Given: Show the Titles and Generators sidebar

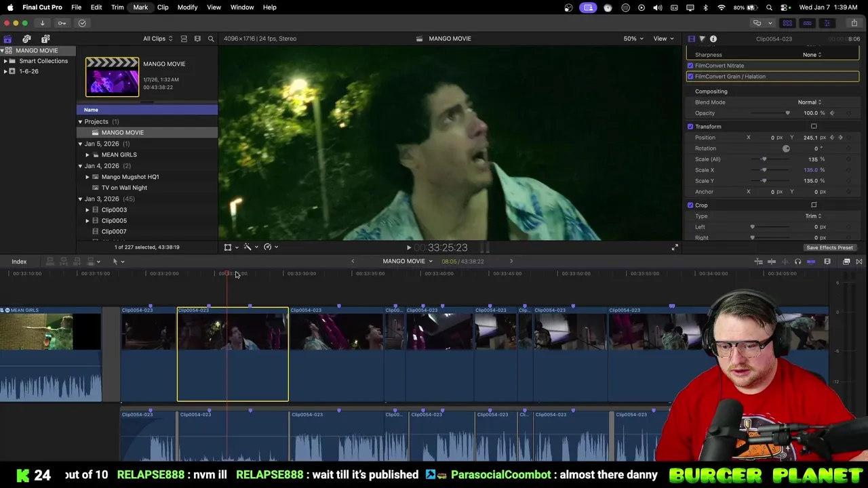Looking at the screenshot, I should pyautogui.click(x=45, y=39).
